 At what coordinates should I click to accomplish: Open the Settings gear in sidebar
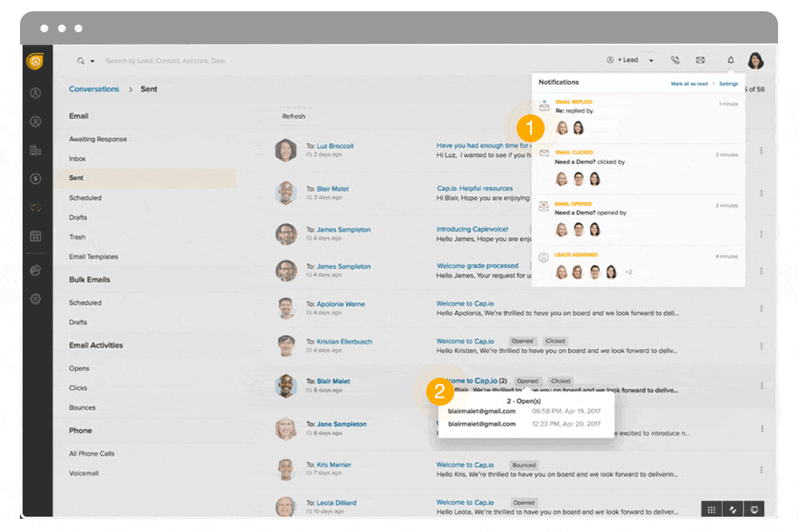[36, 299]
